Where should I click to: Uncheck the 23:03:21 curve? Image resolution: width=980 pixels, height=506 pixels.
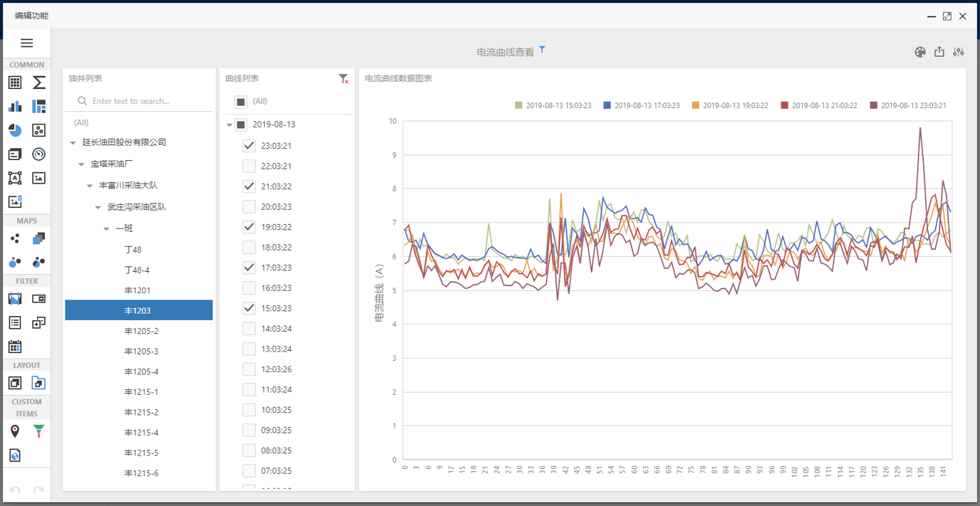coord(249,146)
